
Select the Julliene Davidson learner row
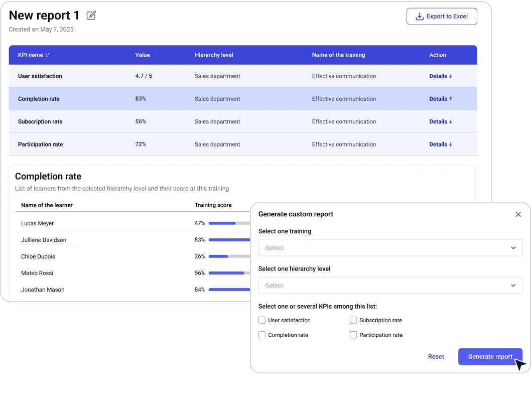(x=132, y=240)
